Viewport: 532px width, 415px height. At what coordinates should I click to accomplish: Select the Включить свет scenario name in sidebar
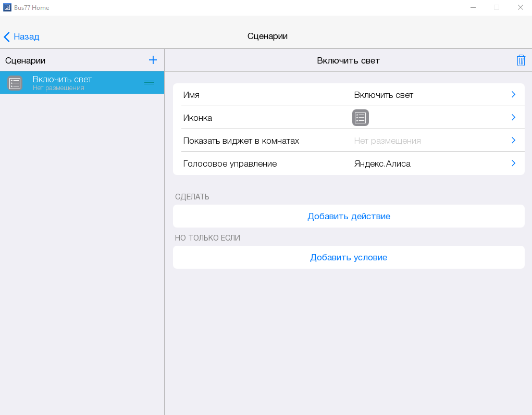(62, 79)
